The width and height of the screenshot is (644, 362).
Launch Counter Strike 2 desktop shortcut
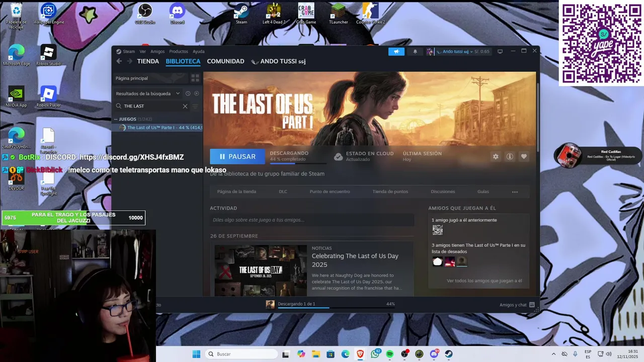[x=370, y=14]
